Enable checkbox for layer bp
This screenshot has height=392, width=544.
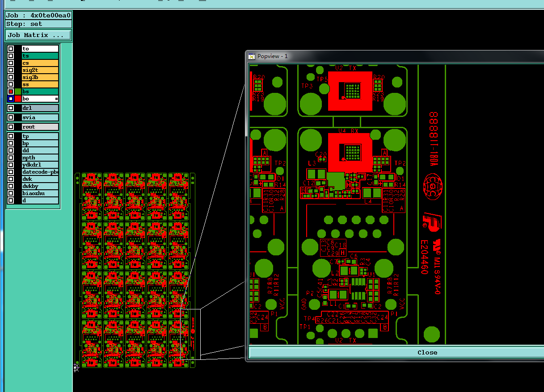(11, 143)
